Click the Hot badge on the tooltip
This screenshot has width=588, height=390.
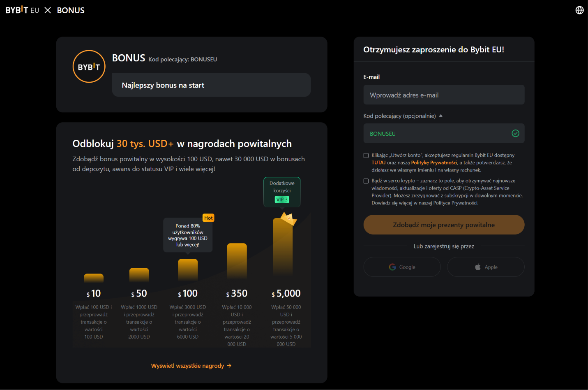coord(208,218)
